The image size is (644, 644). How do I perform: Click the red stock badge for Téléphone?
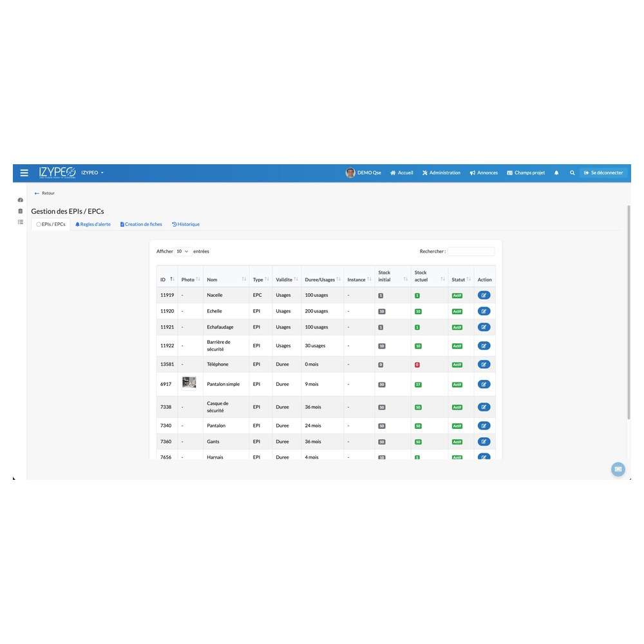tap(417, 365)
